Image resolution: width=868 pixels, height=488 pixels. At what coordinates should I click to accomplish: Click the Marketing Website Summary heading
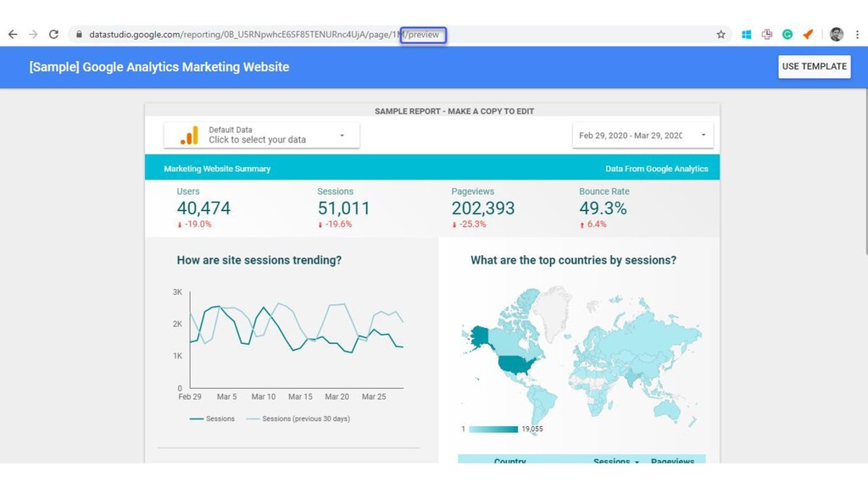point(217,169)
